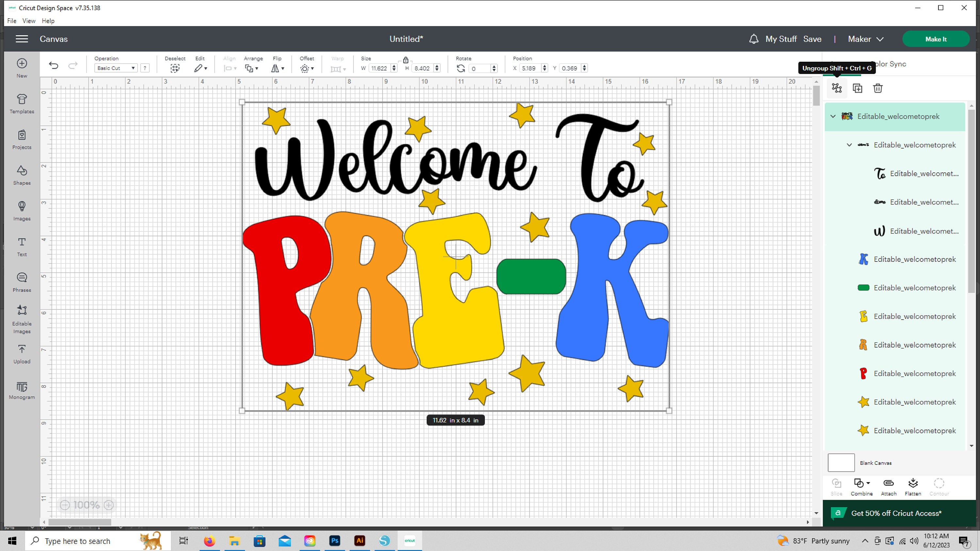
Task: Click the Blank Canvas color swatch
Action: [841, 463]
